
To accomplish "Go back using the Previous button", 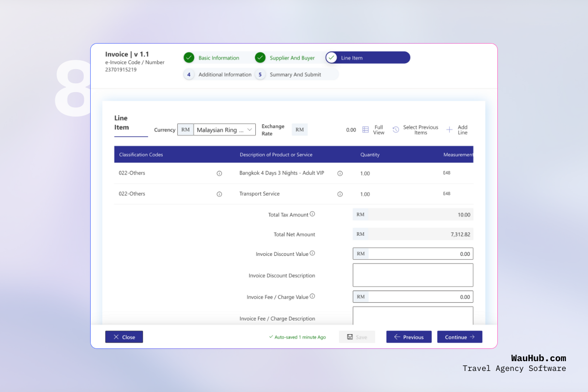I will coord(409,337).
